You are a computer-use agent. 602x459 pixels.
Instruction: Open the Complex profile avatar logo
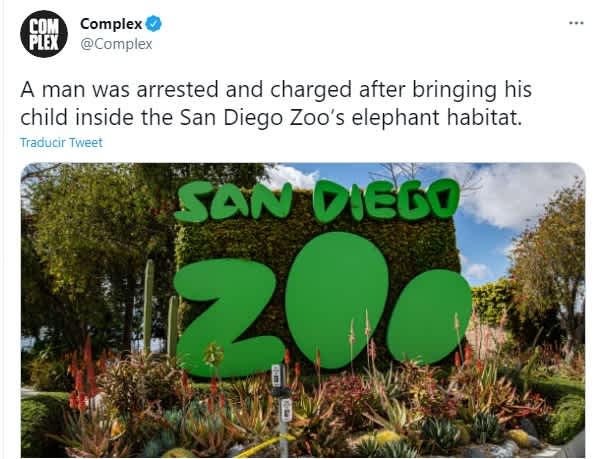coord(44,34)
